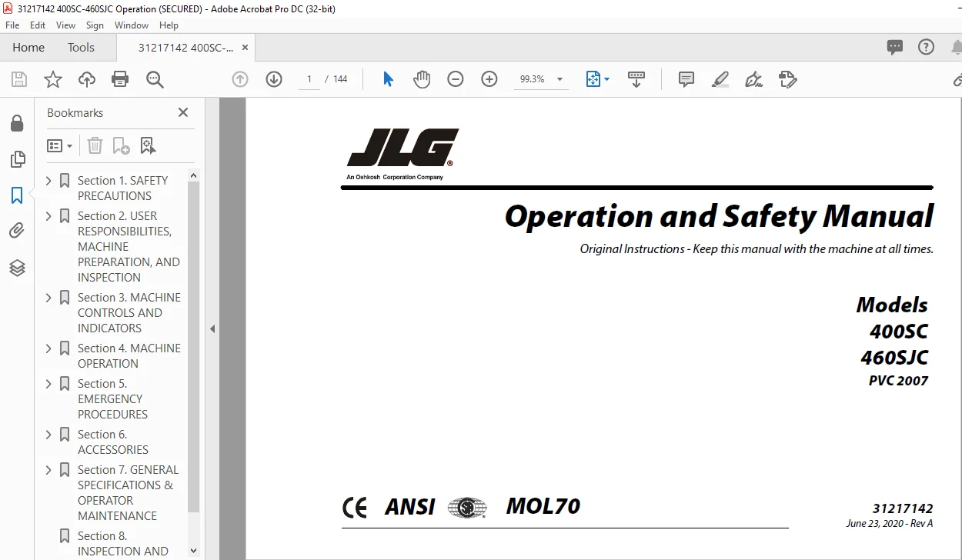Image resolution: width=962 pixels, height=560 pixels.
Task: Open security lock panel
Action: click(x=17, y=124)
